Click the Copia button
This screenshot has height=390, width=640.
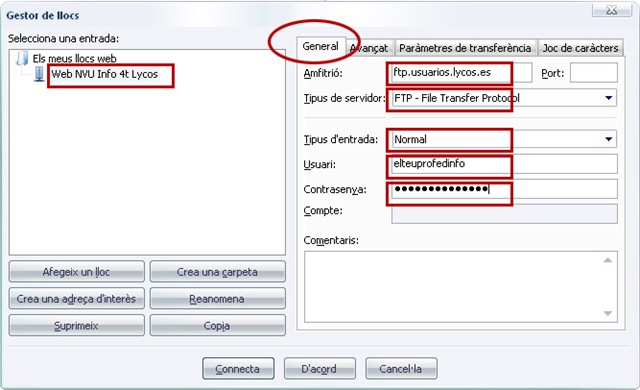tap(217, 326)
